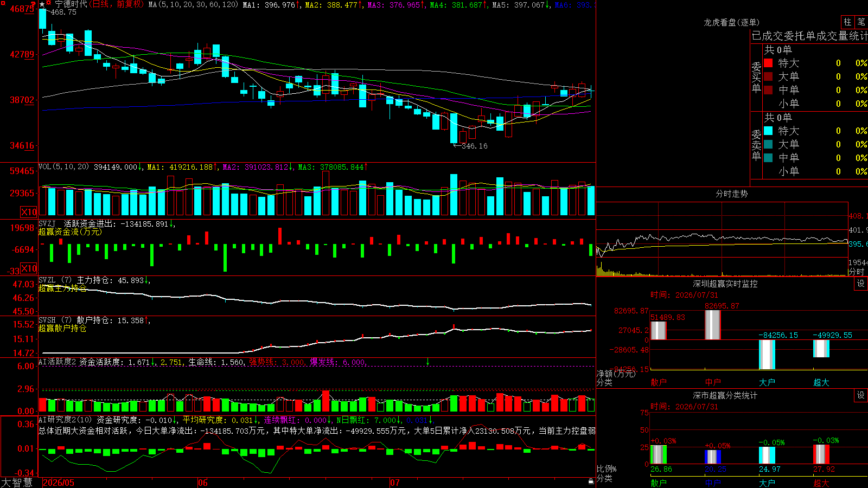This screenshot has width=868, height=488.
Task: Click the 51489.83 散户 bar in 实时监控
Action: [659, 331]
